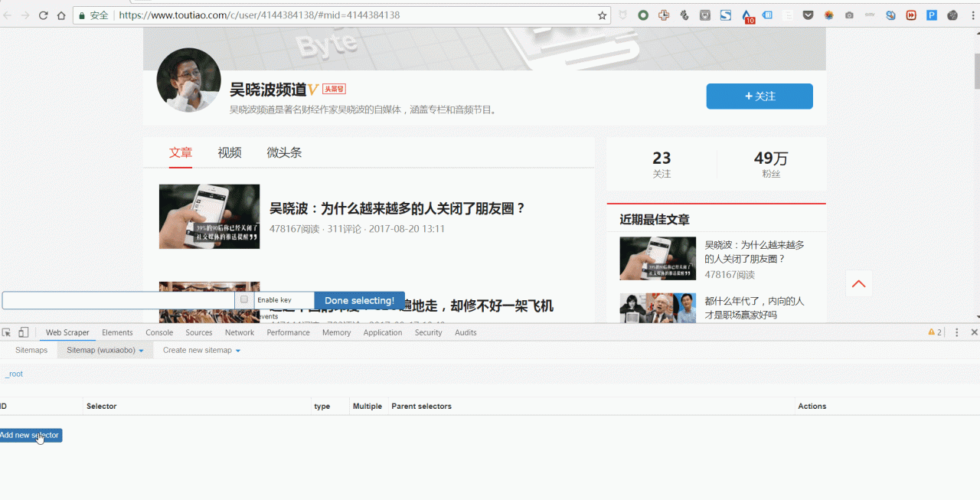The width and height of the screenshot is (980, 500).
Task: Switch to the Audits DevTools tab
Action: coord(465,332)
